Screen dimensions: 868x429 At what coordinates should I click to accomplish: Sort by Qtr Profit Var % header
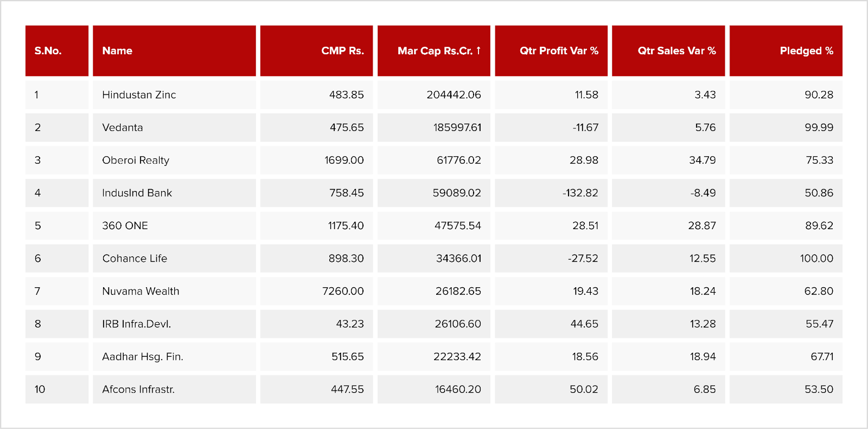558,51
